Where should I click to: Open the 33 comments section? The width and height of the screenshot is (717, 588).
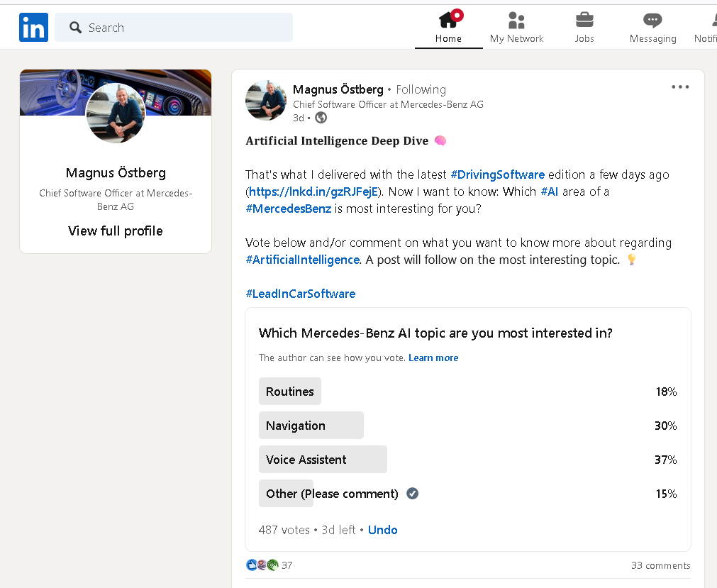(660, 565)
